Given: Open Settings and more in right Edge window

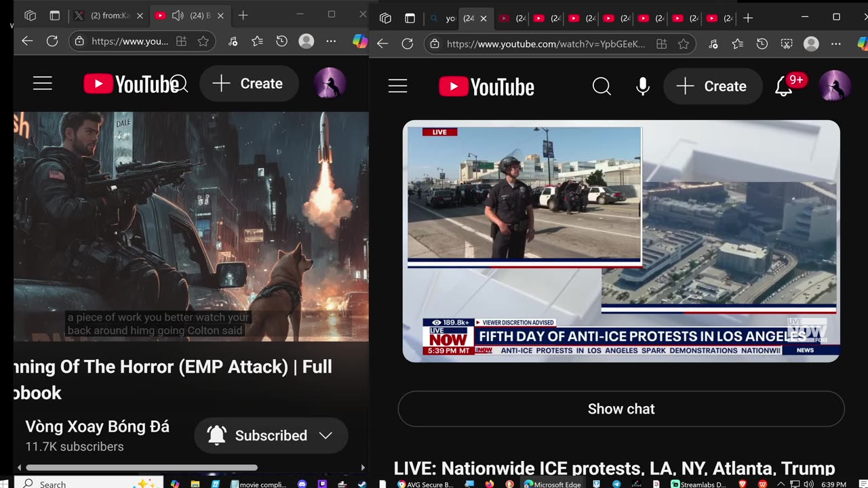Looking at the screenshot, I should [x=835, y=44].
